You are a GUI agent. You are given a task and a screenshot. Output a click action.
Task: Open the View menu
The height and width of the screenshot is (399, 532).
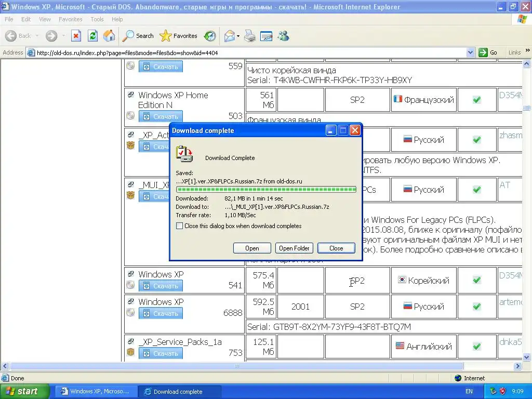[x=45, y=19]
